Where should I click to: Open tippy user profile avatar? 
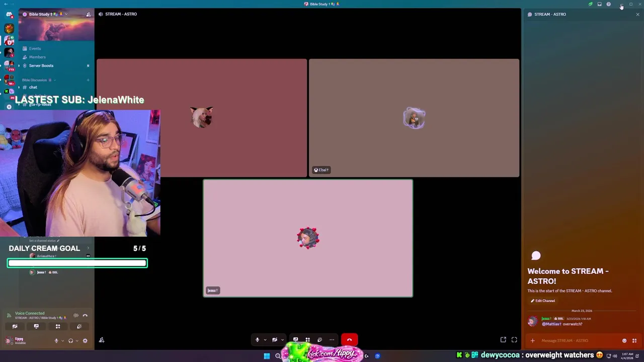click(x=9, y=340)
